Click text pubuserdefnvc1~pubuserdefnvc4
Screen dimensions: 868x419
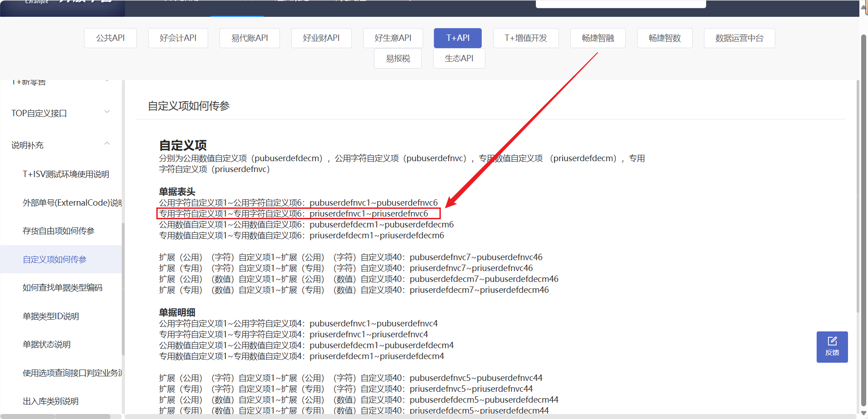374,323
